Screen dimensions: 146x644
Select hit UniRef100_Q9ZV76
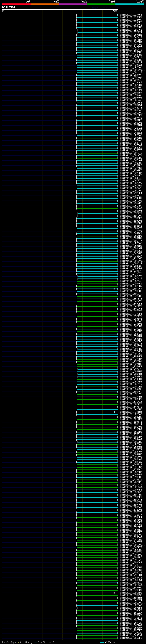coord(131,369)
